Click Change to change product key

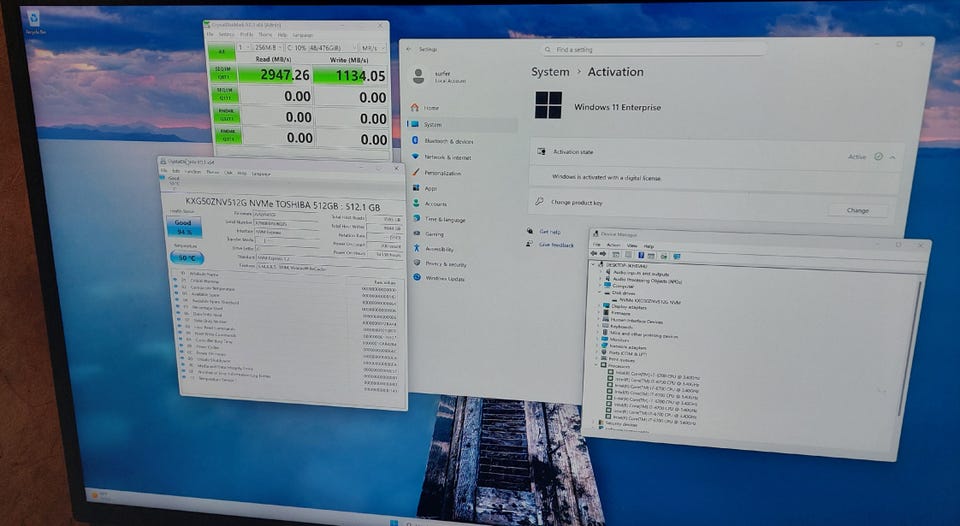tap(857, 210)
